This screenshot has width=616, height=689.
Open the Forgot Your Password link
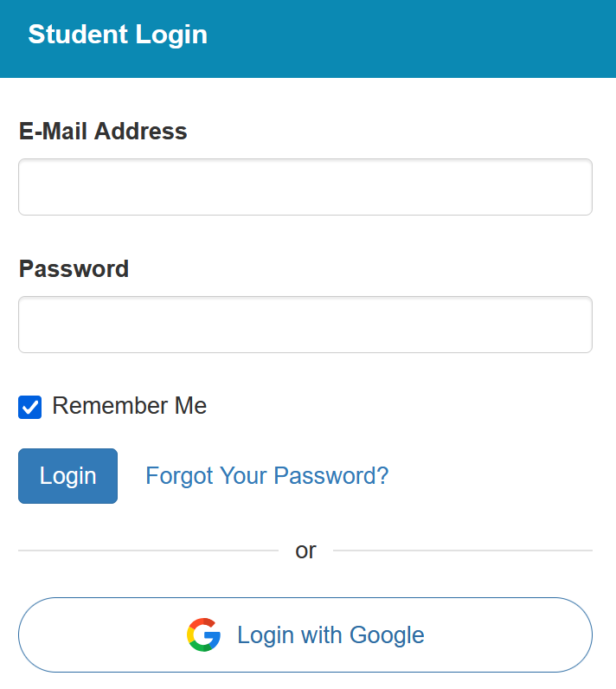click(x=266, y=475)
